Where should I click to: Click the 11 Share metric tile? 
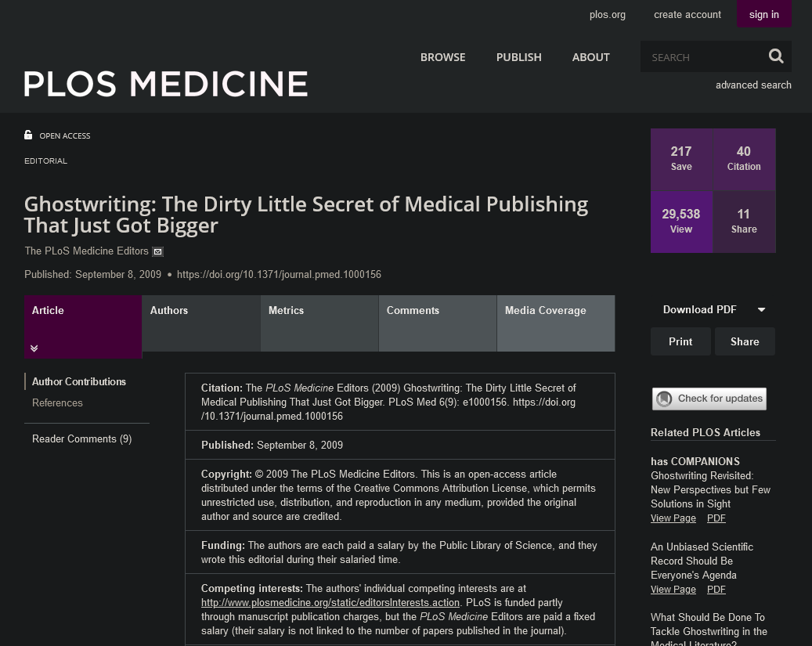click(x=744, y=222)
